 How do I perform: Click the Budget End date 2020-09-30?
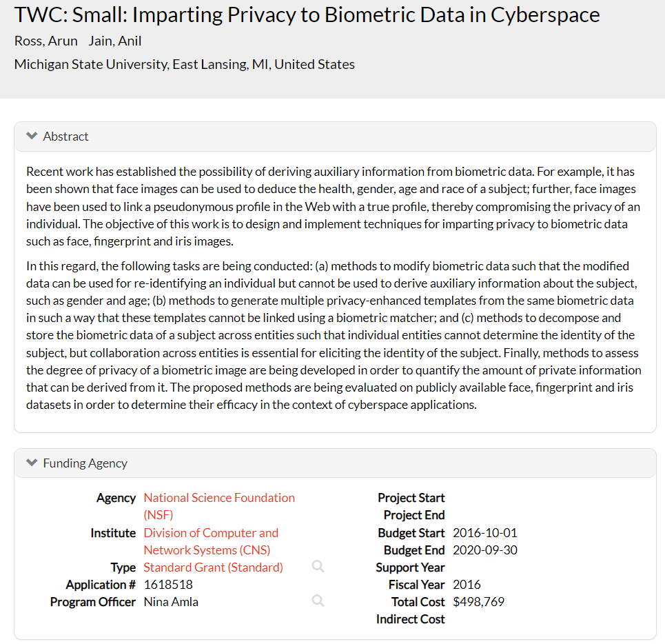(484, 550)
